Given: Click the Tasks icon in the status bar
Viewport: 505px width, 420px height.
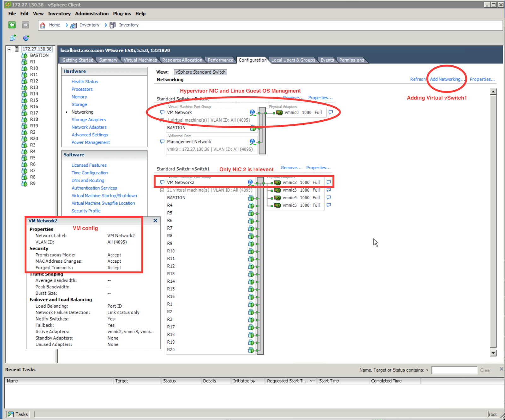Looking at the screenshot, I should click(11, 414).
